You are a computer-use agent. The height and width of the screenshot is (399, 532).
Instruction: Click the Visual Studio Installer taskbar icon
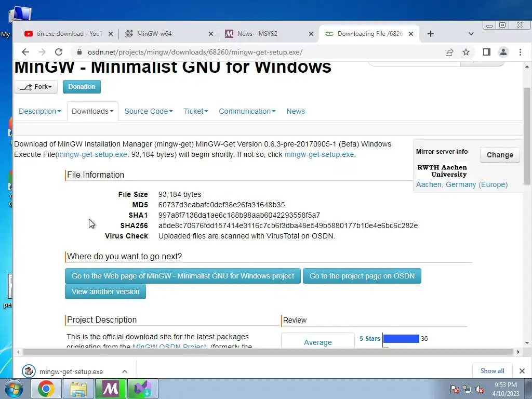click(x=142, y=389)
